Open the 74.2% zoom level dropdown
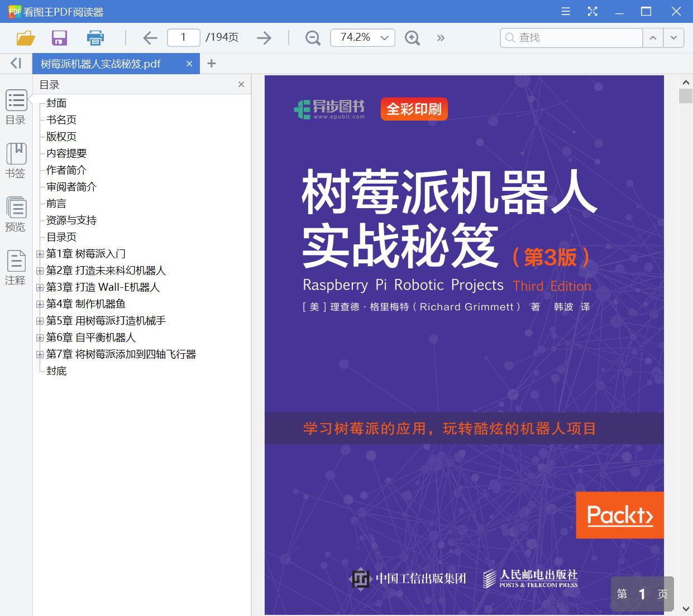 (x=362, y=37)
